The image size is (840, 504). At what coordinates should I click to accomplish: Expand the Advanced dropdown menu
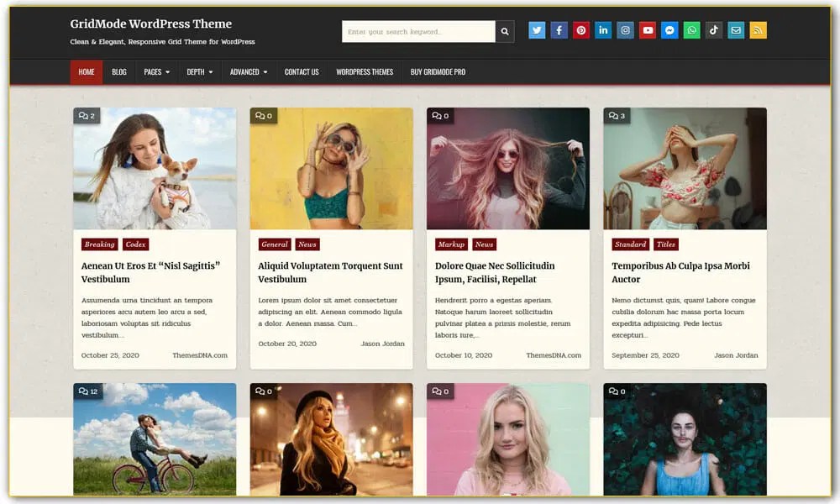(248, 71)
